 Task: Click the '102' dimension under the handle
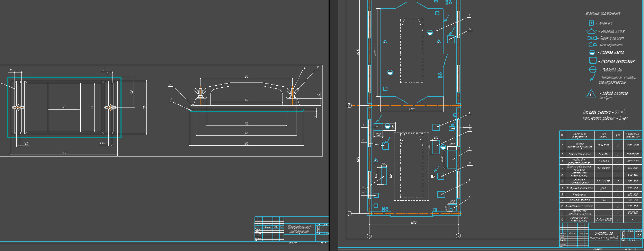pyautogui.click(x=246, y=100)
